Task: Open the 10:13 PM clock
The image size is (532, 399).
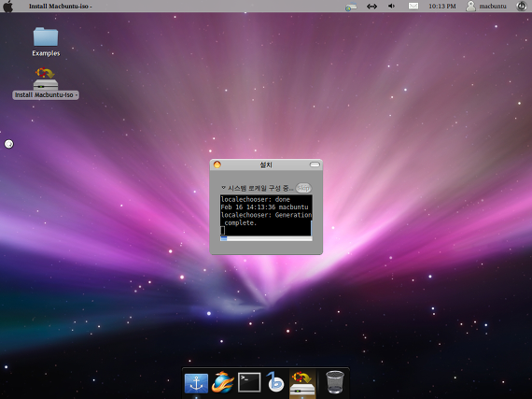Action: click(442, 7)
